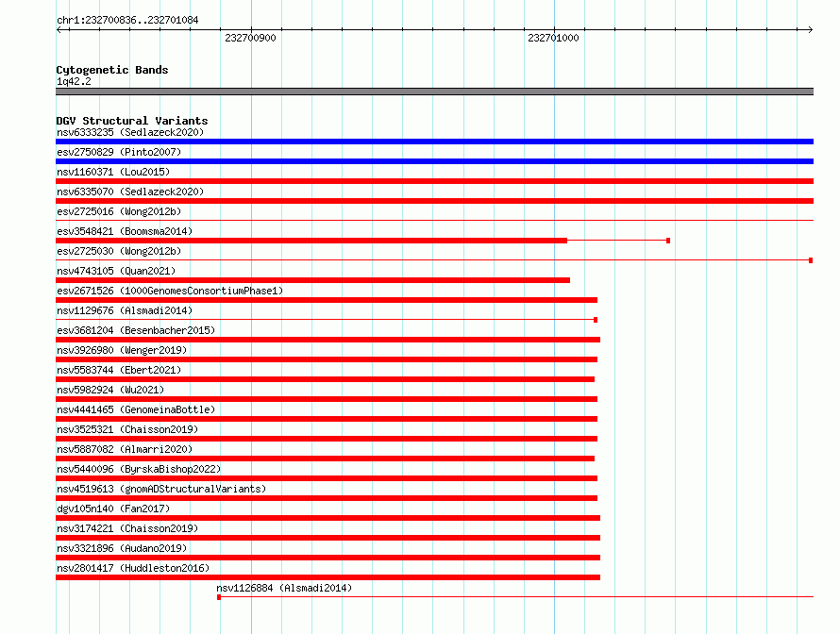This screenshot has height=634, width=840.
Task: Open the nsv1160371 (Lou2015) variant label
Action: pos(113,172)
